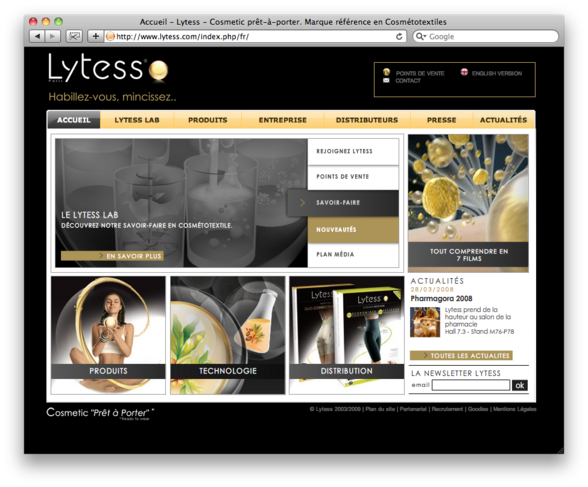Open the Goodies footer link

478,409
